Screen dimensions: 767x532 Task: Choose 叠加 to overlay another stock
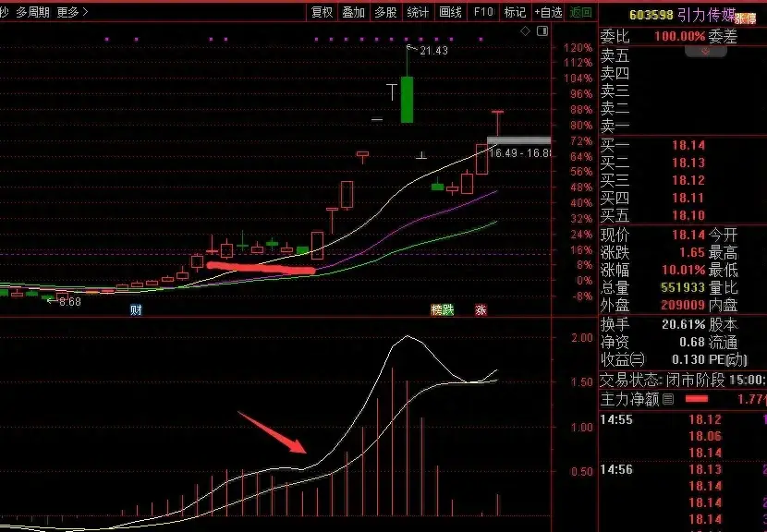(354, 12)
